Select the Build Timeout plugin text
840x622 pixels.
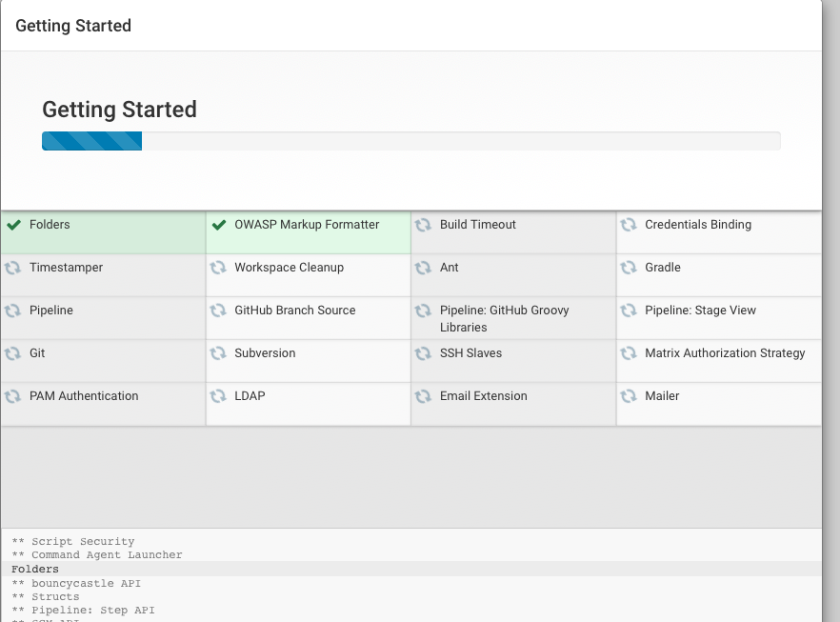[x=478, y=225]
